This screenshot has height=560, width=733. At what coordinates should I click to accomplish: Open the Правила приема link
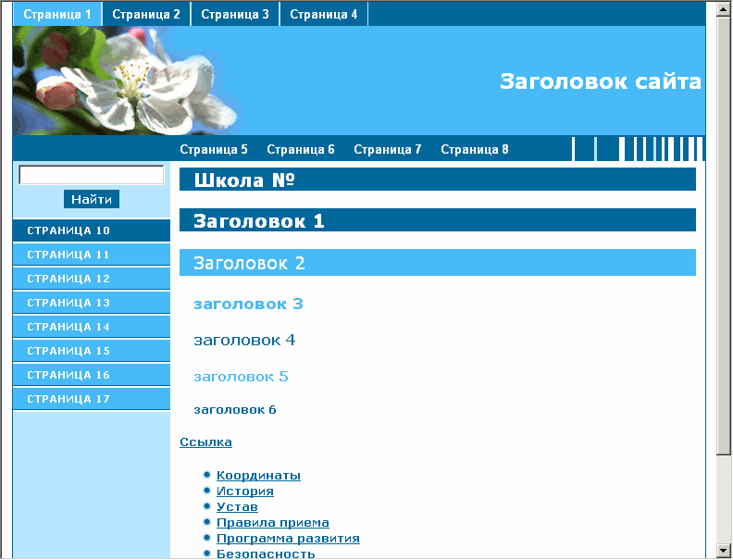coord(272,523)
